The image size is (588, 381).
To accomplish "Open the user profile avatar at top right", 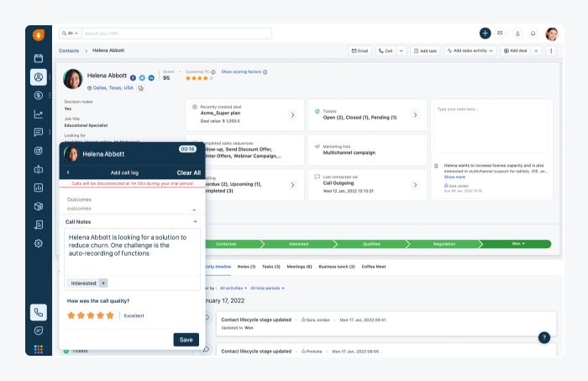I will 552,34.
